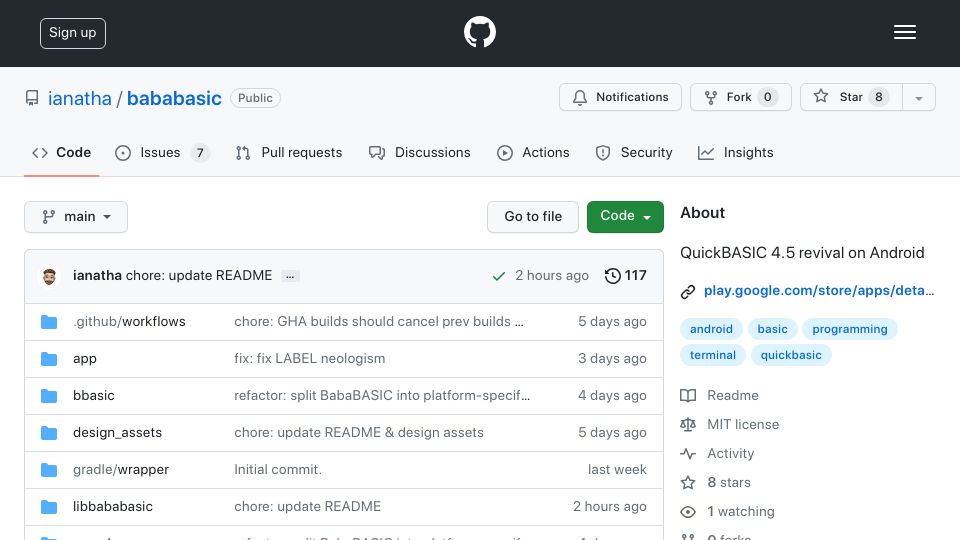
Task: Click the star icon beside 8 stars
Action: (688, 482)
